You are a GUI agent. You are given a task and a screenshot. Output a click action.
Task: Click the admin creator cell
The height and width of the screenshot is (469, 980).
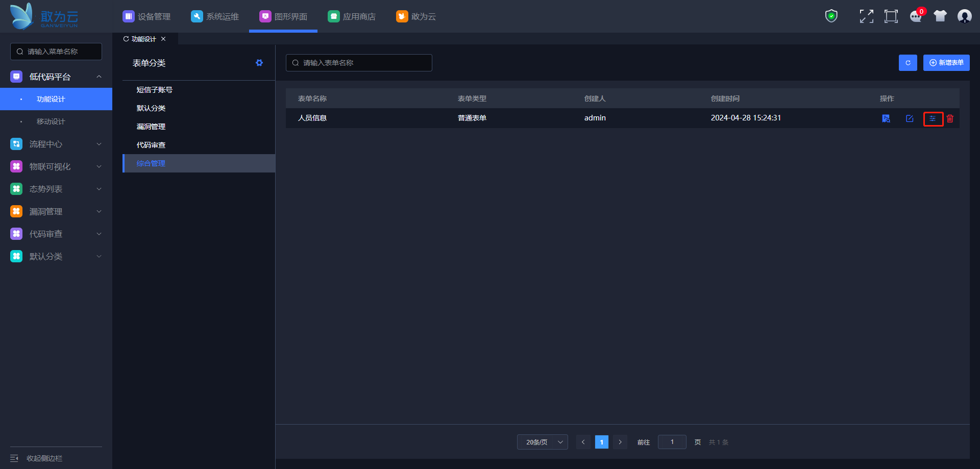point(595,118)
